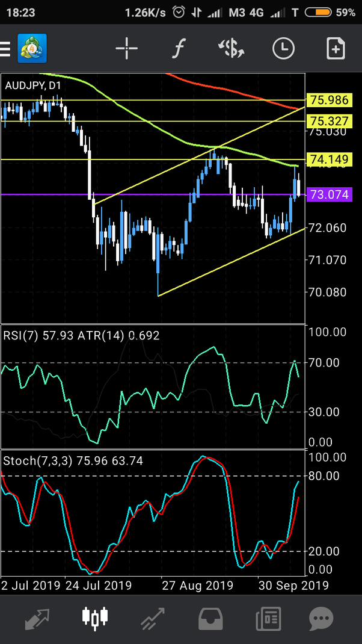The width and height of the screenshot is (362, 644).
Task: Switch to the Trade tab
Action: coord(153,619)
